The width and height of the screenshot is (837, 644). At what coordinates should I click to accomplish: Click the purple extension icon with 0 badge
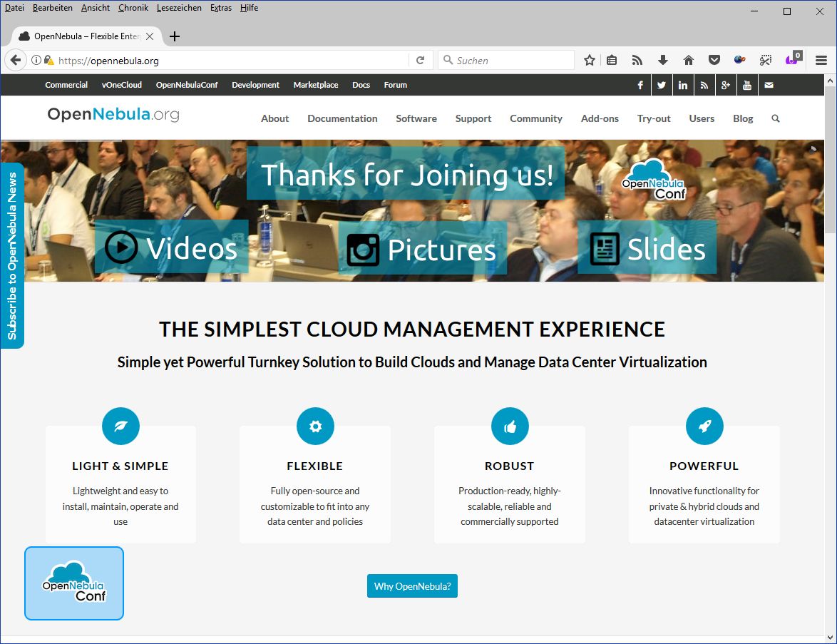[x=793, y=59]
